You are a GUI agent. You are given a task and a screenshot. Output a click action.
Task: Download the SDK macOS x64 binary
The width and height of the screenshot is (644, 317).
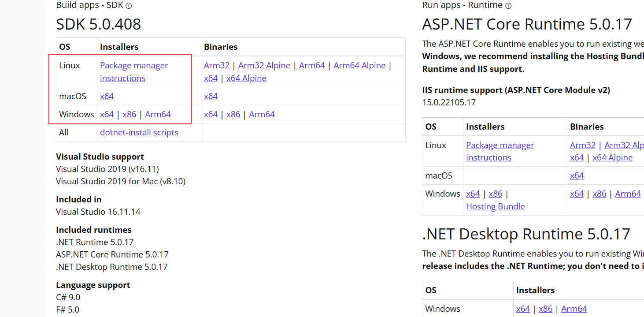pos(211,96)
